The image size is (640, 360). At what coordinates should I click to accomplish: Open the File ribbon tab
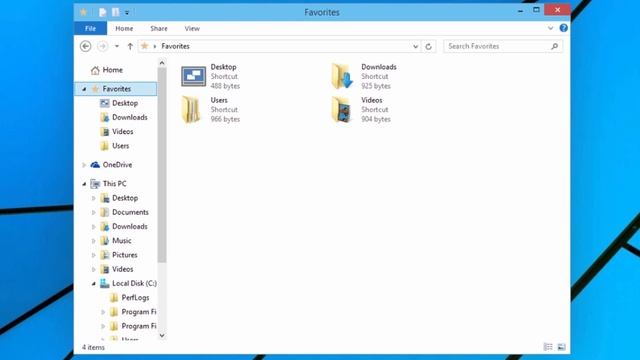pyautogui.click(x=90, y=29)
